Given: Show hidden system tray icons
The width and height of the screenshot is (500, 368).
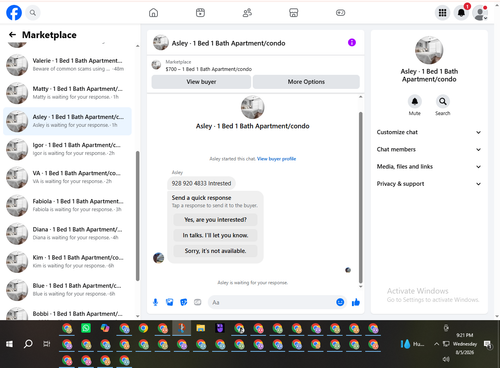Looking at the screenshot, I should 436,344.
